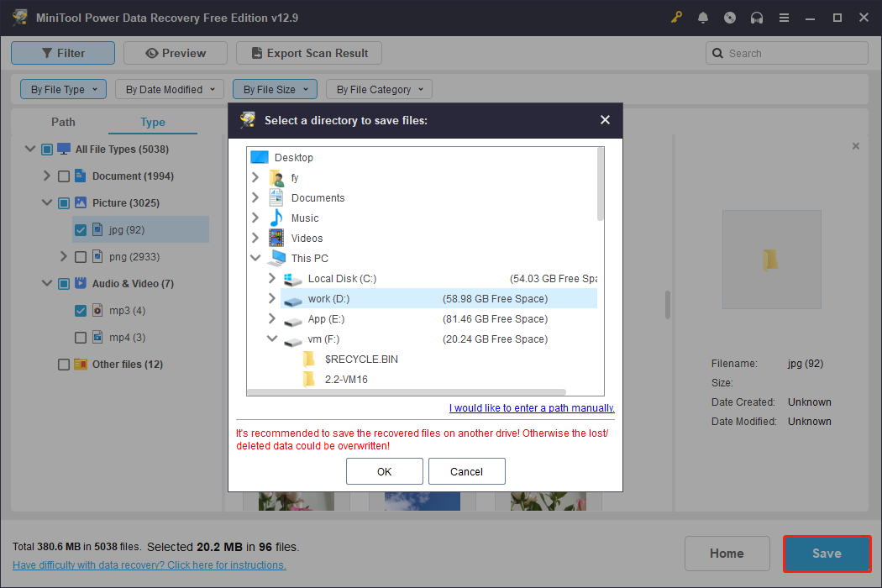Click the Videos film icon in dialog
Image resolution: width=882 pixels, height=588 pixels.
(x=276, y=238)
